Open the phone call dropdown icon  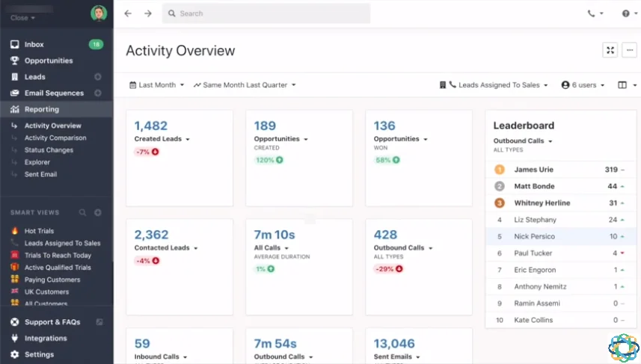595,13
